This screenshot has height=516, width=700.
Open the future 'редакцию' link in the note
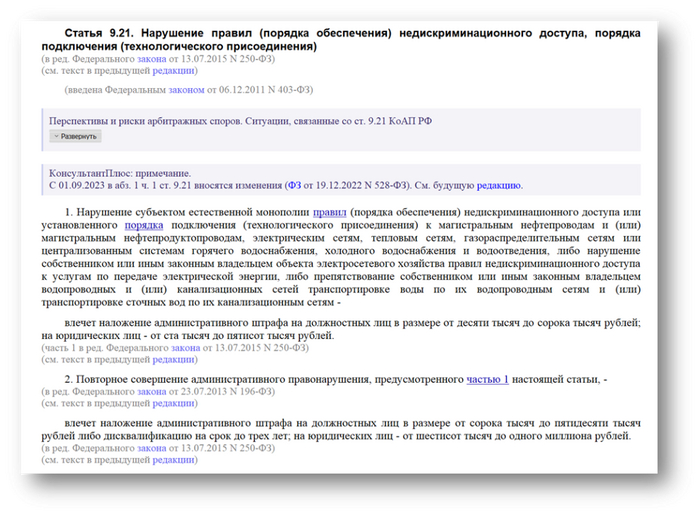pyautogui.click(x=499, y=185)
